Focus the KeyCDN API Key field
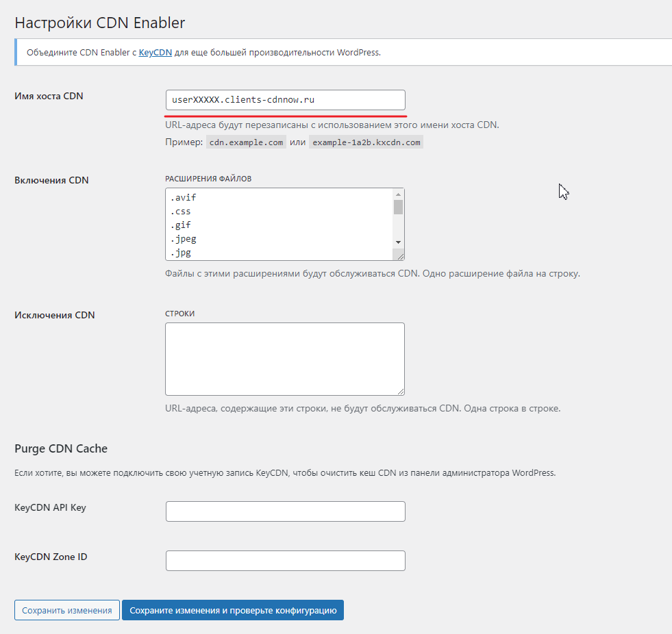 pyautogui.click(x=285, y=511)
